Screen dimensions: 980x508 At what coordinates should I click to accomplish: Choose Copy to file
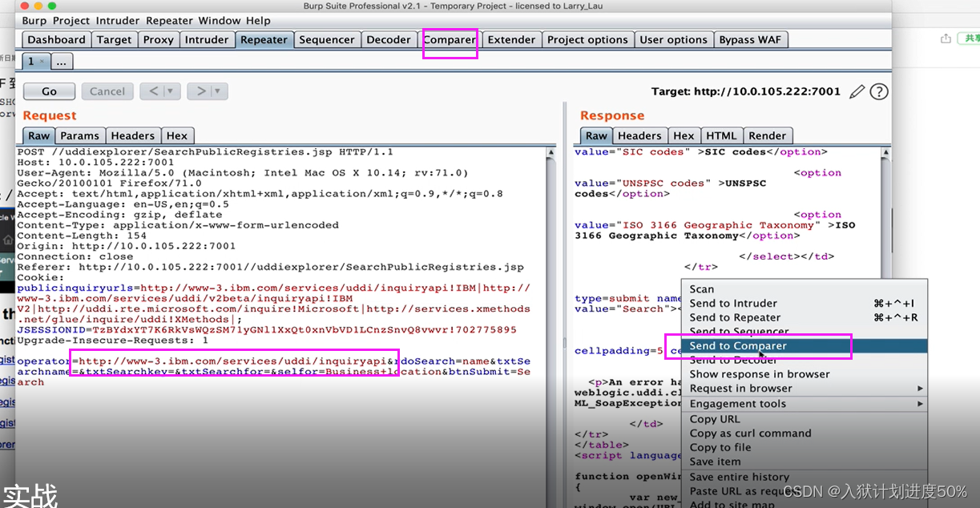click(804, 448)
